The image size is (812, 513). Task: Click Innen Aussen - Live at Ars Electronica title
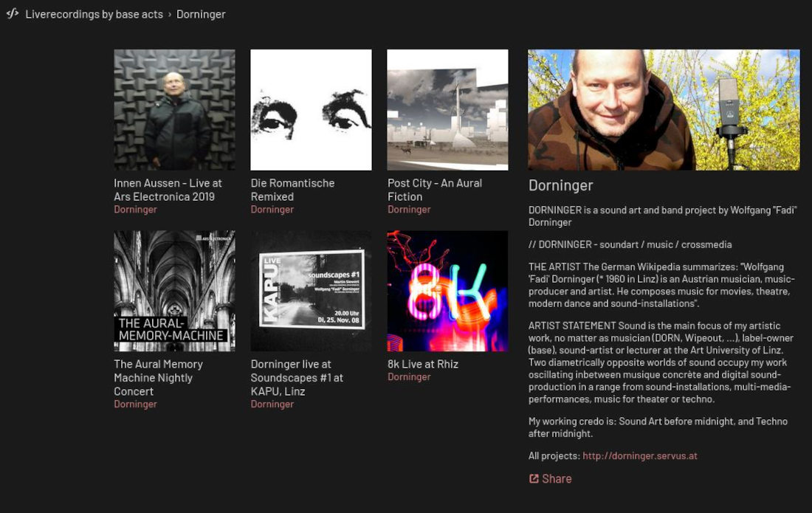pyautogui.click(x=168, y=190)
